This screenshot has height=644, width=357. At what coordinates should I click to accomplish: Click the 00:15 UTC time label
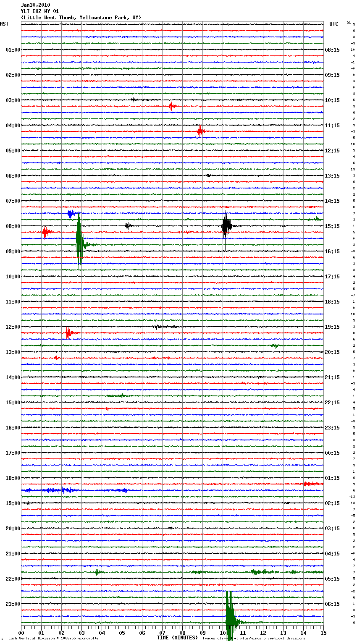332,453
